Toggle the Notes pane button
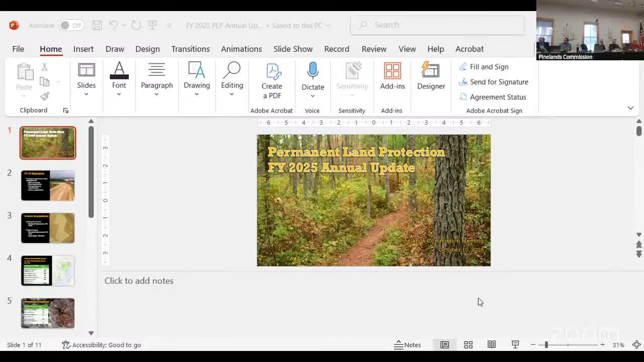This screenshot has height=362, width=644. (x=408, y=345)
